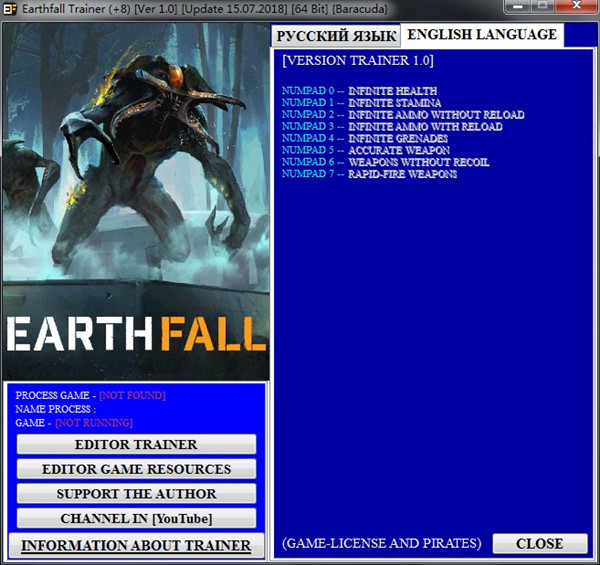Click SUPPORT THE AUTHOR button

point(137,494)
